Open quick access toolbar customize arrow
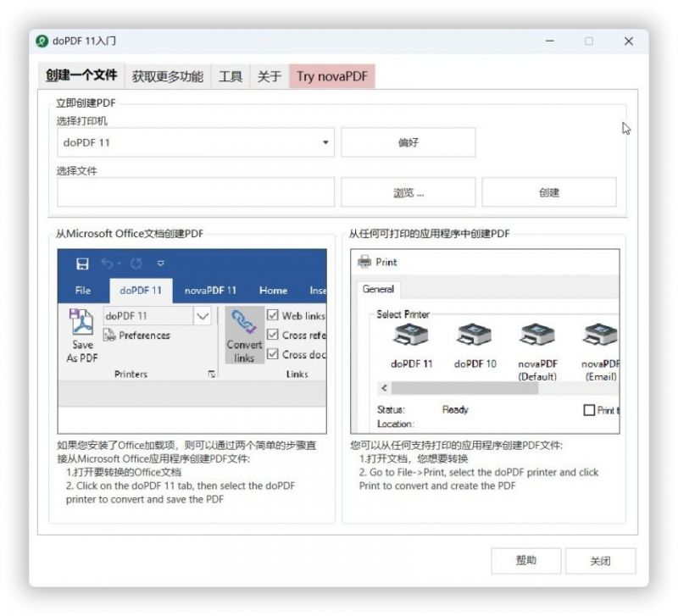The height and width of the screenshot is (616, 678). coord(161,264)
